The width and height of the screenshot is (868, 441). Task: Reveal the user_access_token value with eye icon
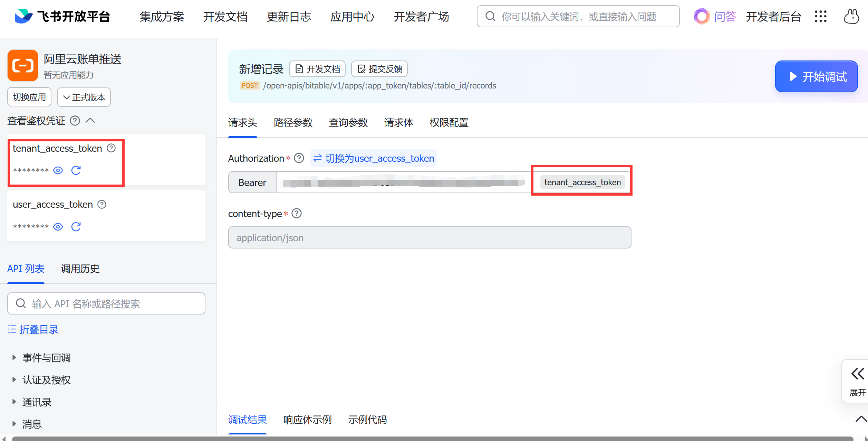click(x=58, y=227)
